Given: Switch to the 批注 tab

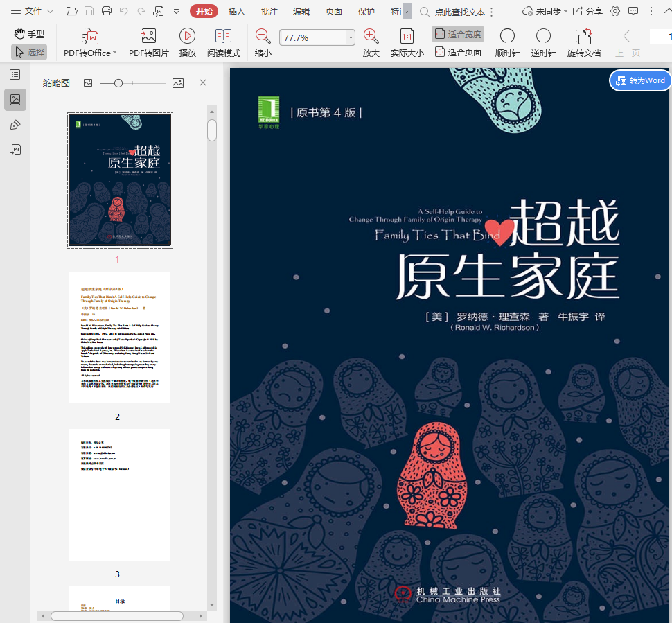Looking at the screenshot, I should 269,12.
